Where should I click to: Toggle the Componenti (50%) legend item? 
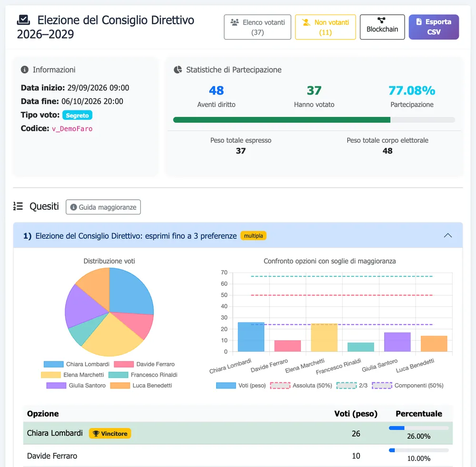(408, 385)
